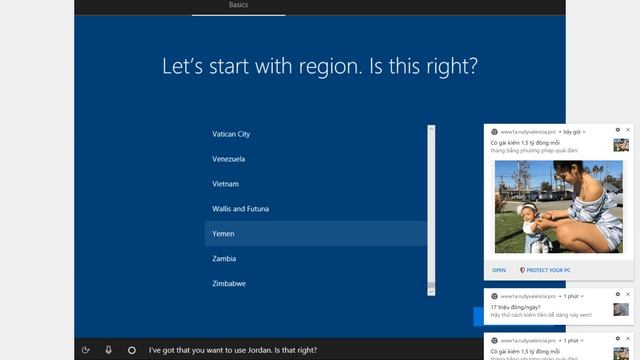Select the Basics tab
The width and height of the screenshot is (640, 360).
point(238,6)
